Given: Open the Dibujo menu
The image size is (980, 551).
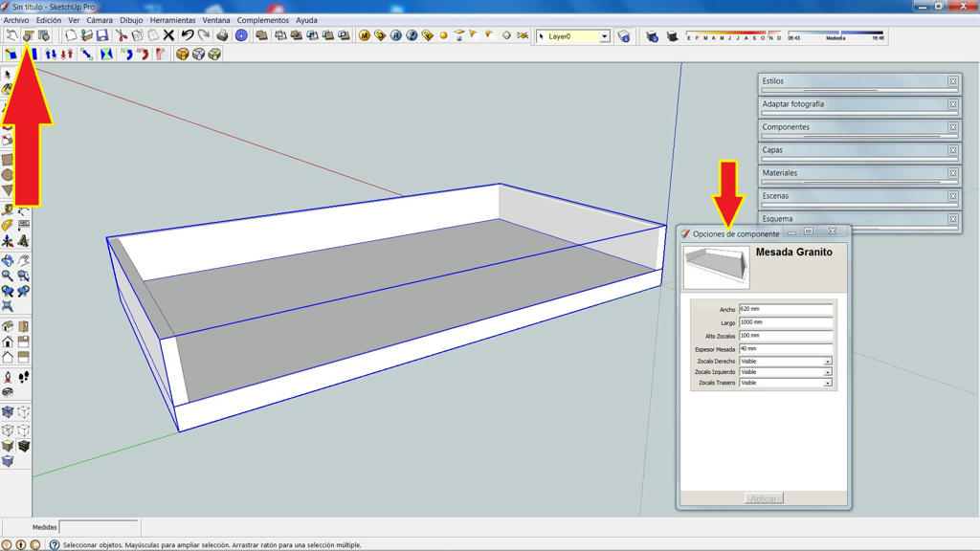Looking at the screenshot, I should 131,20.
